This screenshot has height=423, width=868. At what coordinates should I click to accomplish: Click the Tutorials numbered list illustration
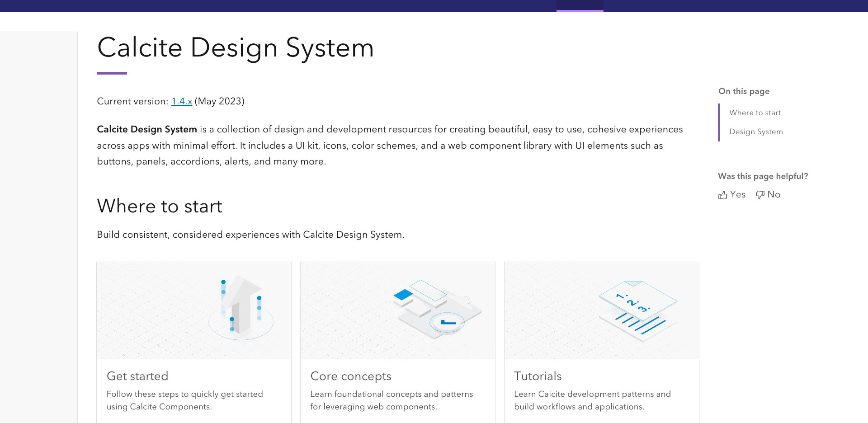pos(638,312)
